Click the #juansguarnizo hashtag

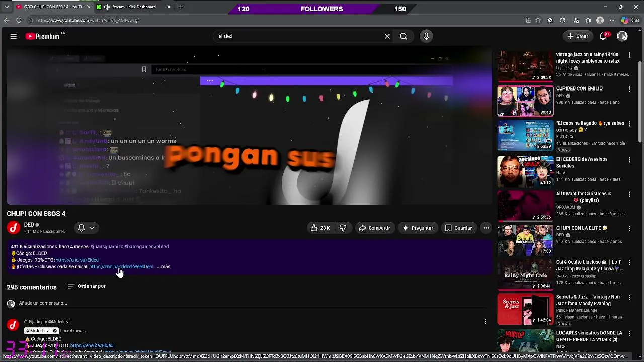(x=107, y=247)
